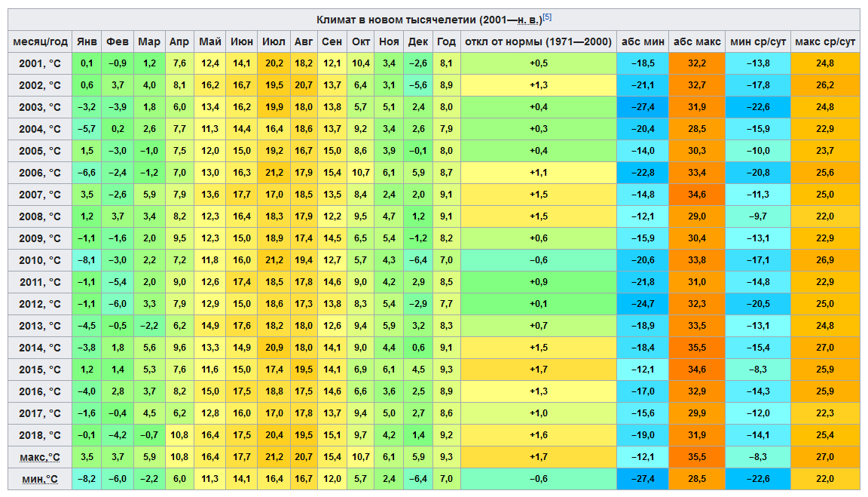
Task: Select the '2001, °C' row header
Action: [x=40, y=63]
